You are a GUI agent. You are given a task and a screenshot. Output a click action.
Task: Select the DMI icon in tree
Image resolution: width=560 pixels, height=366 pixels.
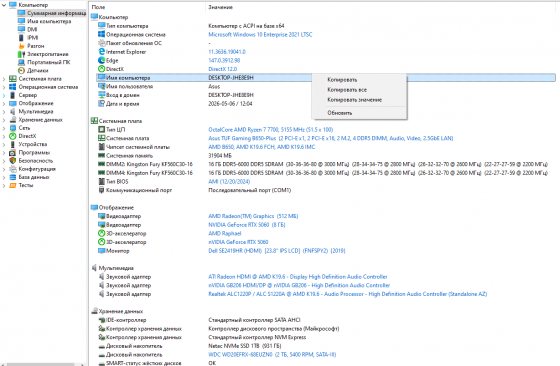(21, 29)
